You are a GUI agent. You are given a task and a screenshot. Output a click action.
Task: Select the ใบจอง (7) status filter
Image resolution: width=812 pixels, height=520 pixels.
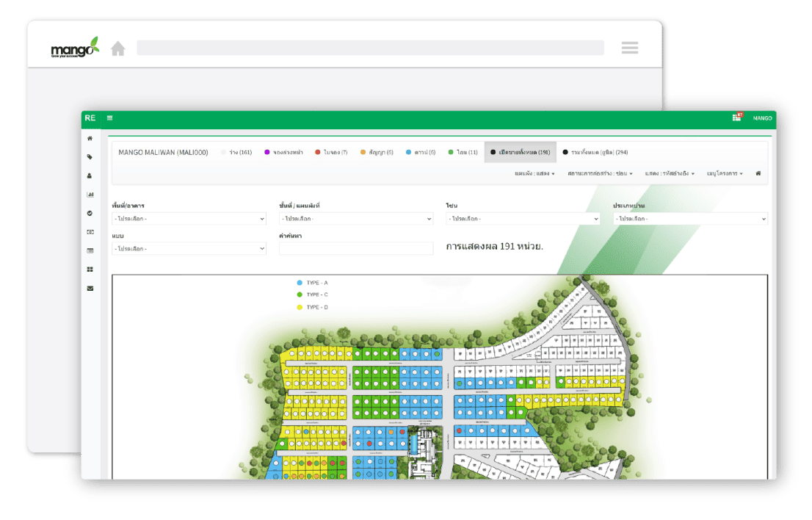[x=330, y=152]
